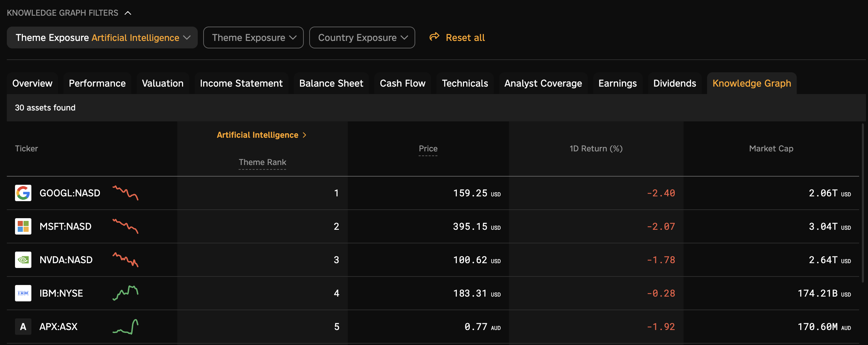
Task: Click the 30 assets found label
Action: 45,108
